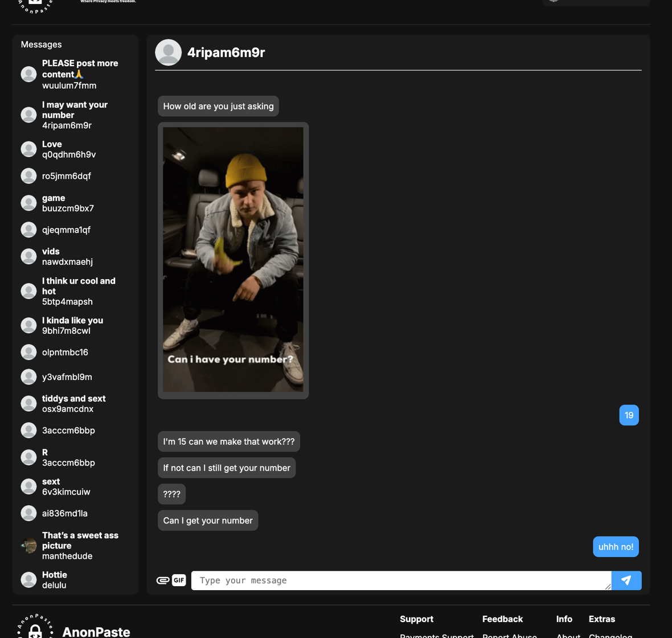This screenshot has width=672, height=638.
Task: Click q0qdhm6h9v's avatar next to Love
Action: (x=28, y=149)
